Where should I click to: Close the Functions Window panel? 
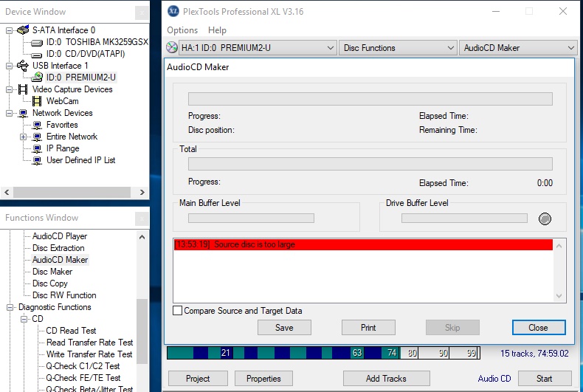[x=142, y=219]
